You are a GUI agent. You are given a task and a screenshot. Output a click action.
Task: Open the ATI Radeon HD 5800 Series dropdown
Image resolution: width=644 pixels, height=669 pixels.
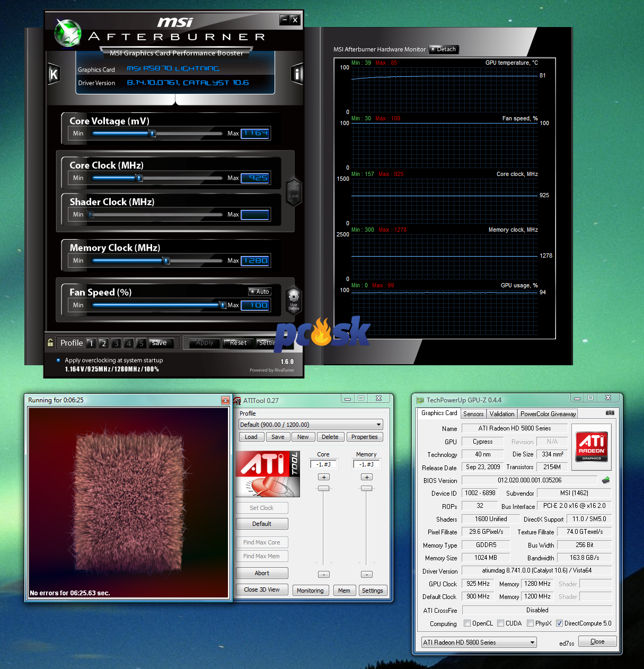[x=479, y=642]
